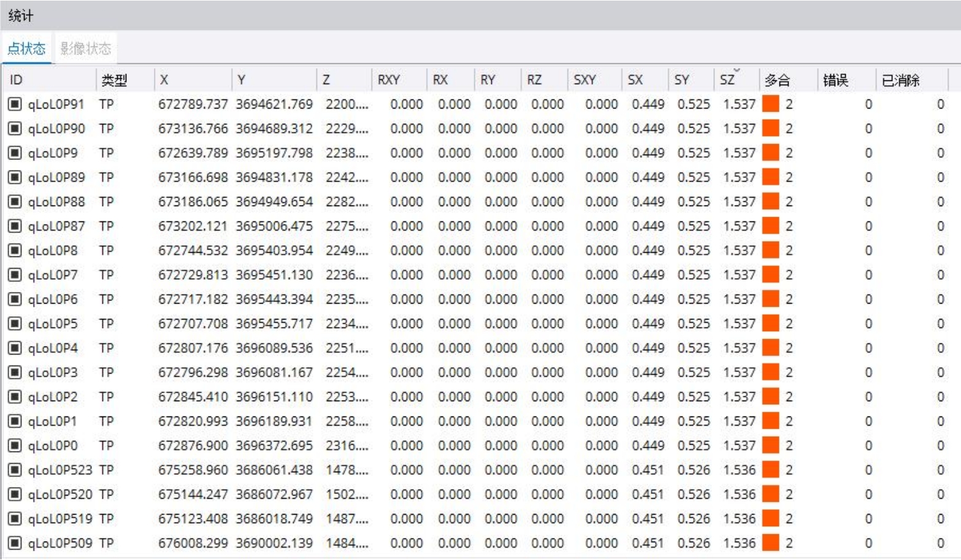Switch to the 影像状态 tab
The width and height of the screenshot is (961, 560).
click(x=85, y=48)
